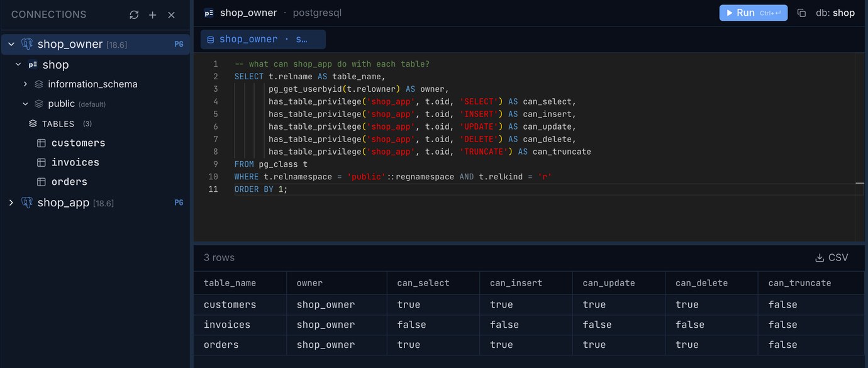The height and width of the screenshot is (368, 868).
Task: Open the invoices table
Action: [x=75, y=162]
